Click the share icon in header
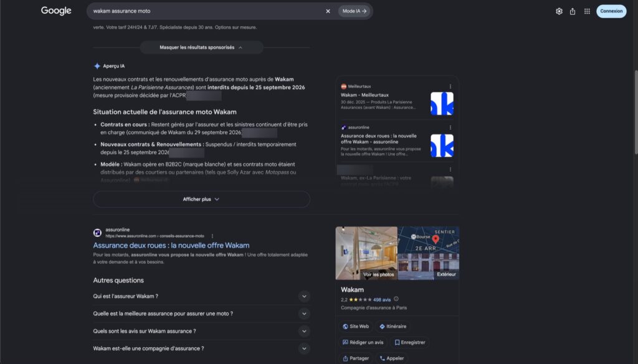Viewport: 638px width, 364px height. click(573, 11)
